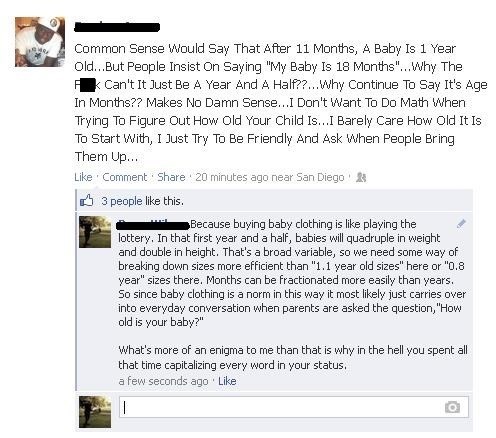Viewport: 496px width, 438px height.
Task: Open the "20 minutes ago" timestamp
Action: pos(232,177)
